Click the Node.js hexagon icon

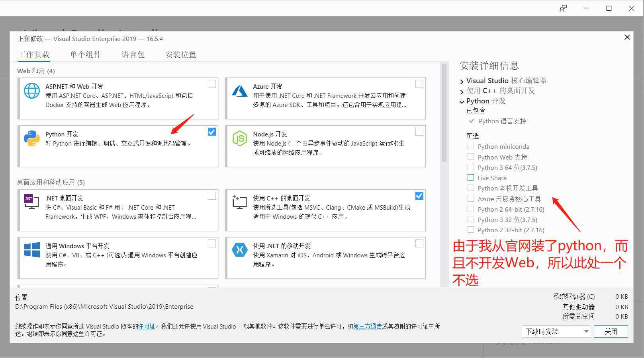click(x=240, y=138)
